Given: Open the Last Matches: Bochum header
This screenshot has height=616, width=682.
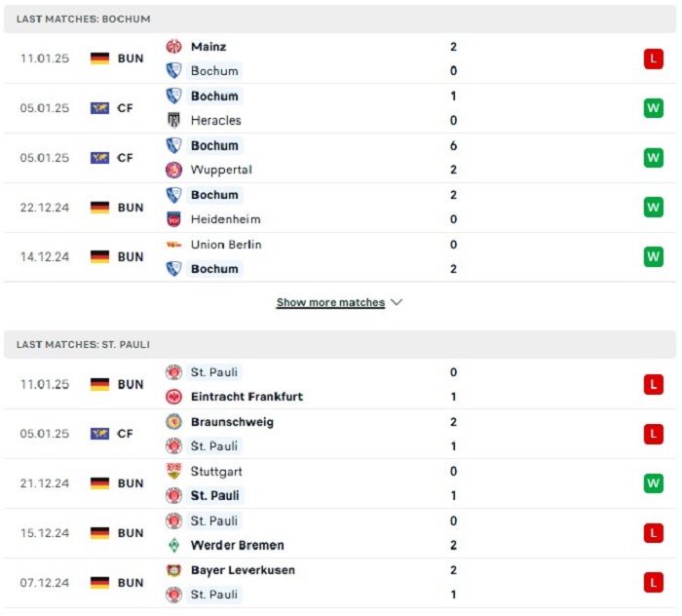Looking at the screenshot, I should [x=340, y=19].
